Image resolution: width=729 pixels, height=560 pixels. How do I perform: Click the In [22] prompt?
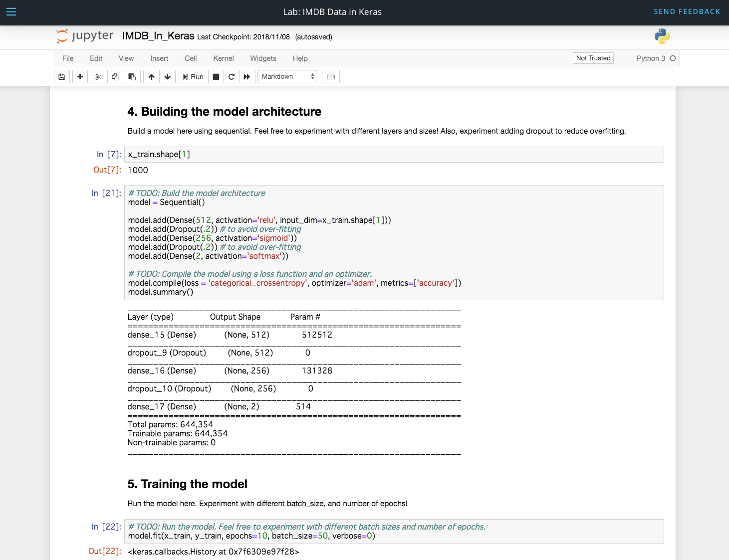click(106, 527)
